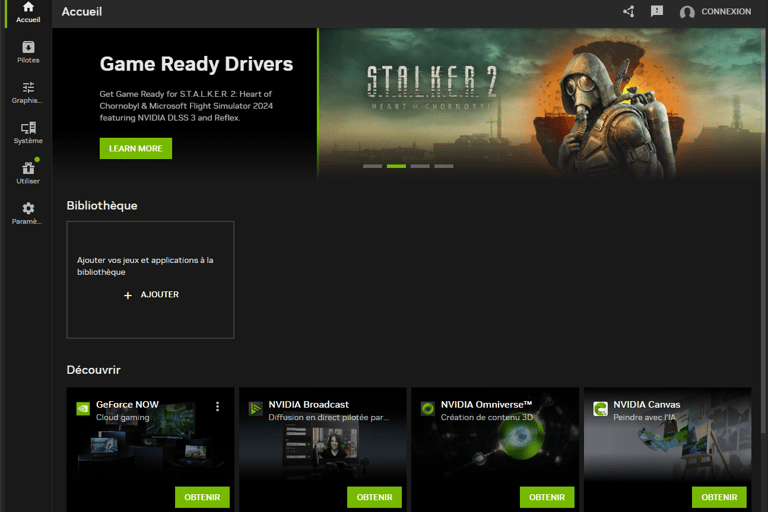Image resolution: width=768 pixels, height=512 pixels.
Task: Click the share icon in top bar
Action: 629,11
